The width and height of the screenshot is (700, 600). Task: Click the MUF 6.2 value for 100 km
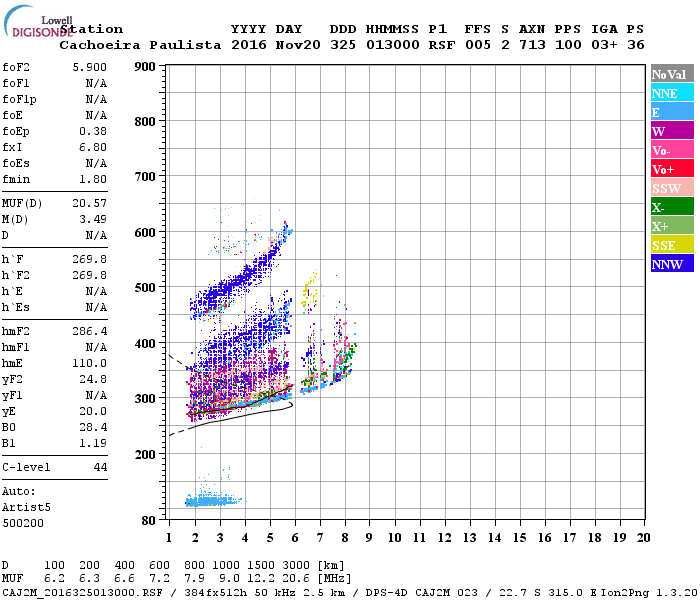click(x=54, y=579)
